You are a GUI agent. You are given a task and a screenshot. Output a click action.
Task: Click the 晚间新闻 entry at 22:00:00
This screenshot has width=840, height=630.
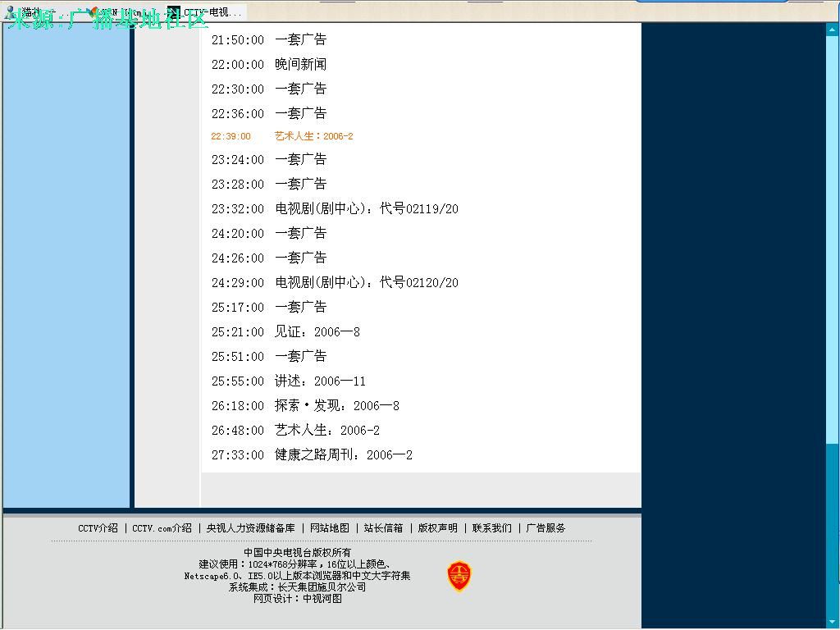300,64
